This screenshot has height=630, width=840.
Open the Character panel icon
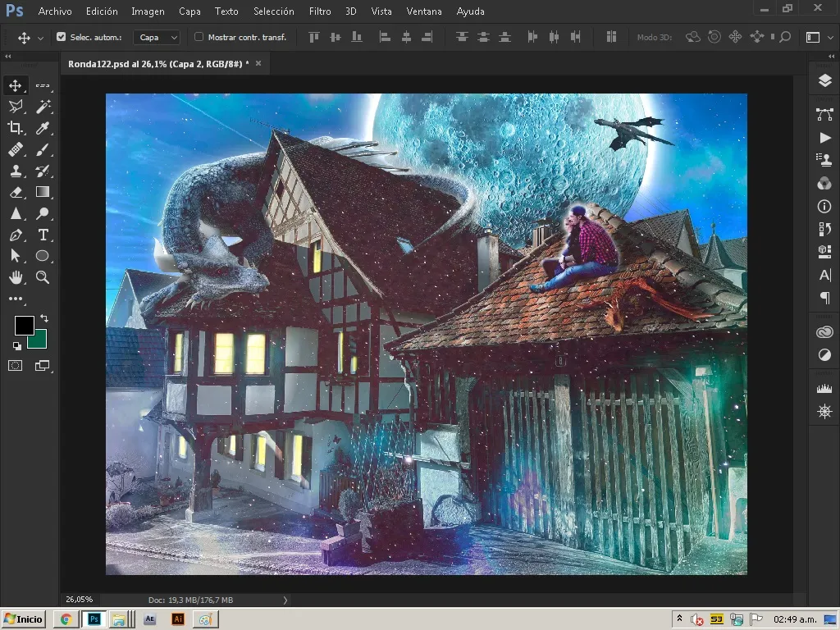pyautogui.click(x=824, y=275)
